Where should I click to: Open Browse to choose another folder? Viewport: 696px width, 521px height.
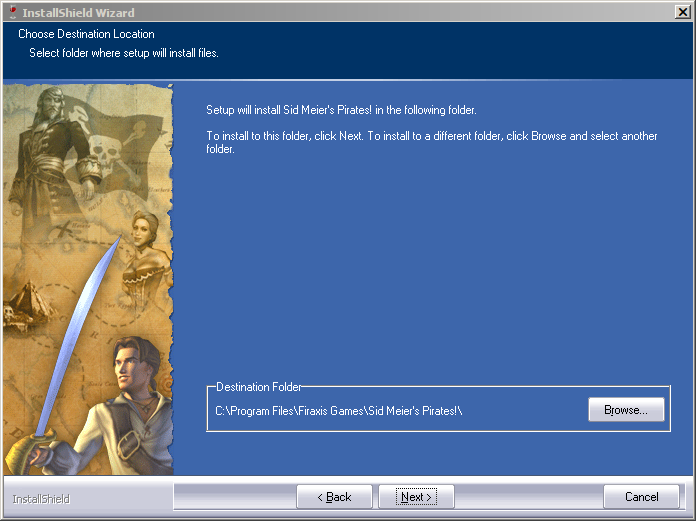[x=626, y=410]
